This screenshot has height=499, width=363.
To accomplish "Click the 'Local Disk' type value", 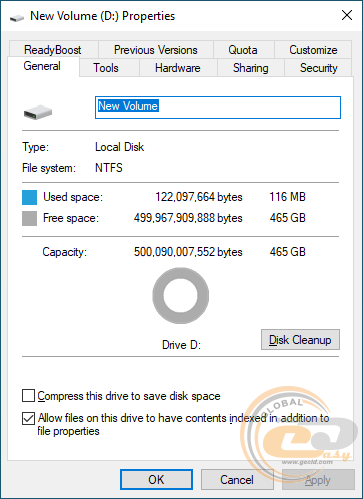I will (x=120, y=147).
